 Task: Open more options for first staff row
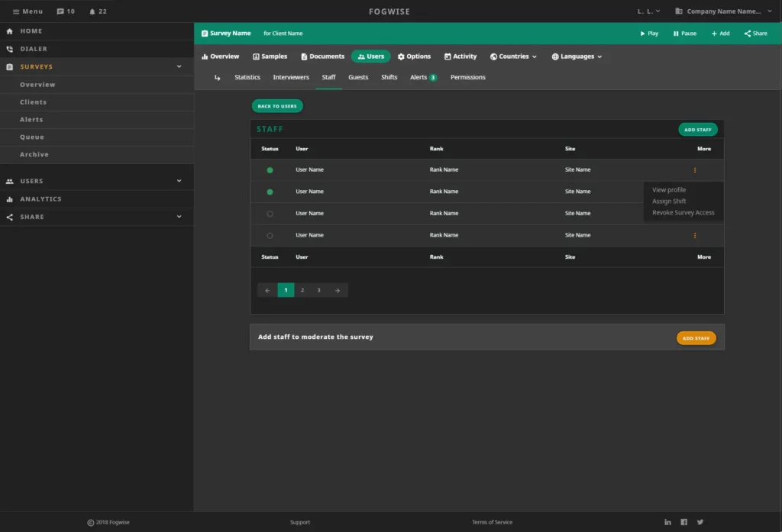pyautogui.click(x=695, y=170)
